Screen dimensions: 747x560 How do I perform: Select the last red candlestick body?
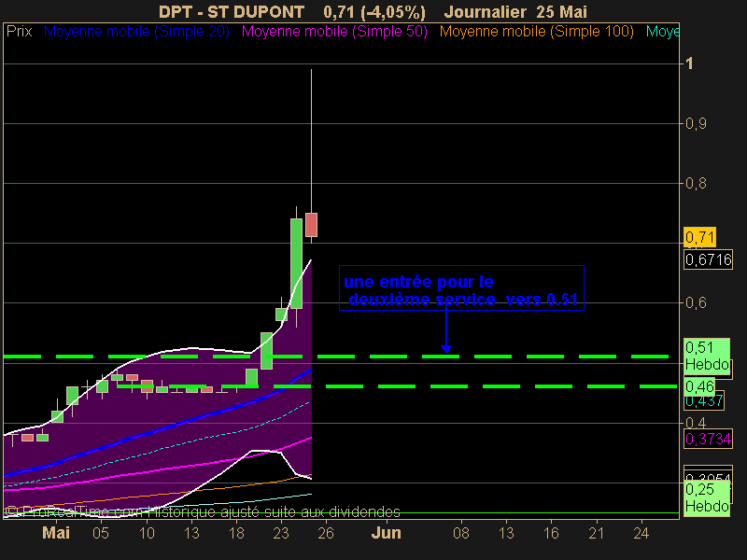pyautogui.click(x=311, y=225)
